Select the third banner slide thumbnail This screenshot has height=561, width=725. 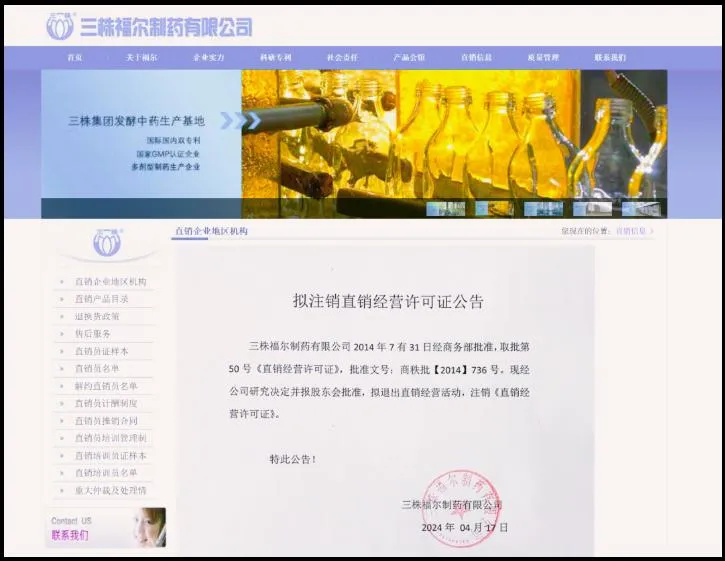(x=543, y=209)
